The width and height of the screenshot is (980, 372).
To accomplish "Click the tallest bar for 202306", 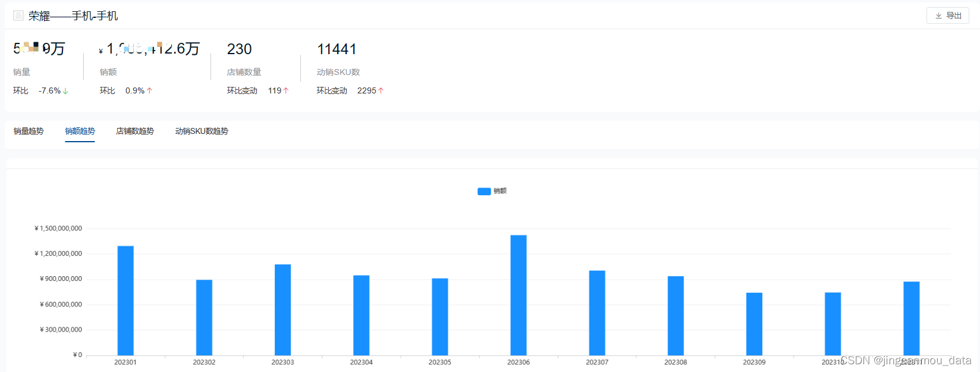I will click(519, 295).
